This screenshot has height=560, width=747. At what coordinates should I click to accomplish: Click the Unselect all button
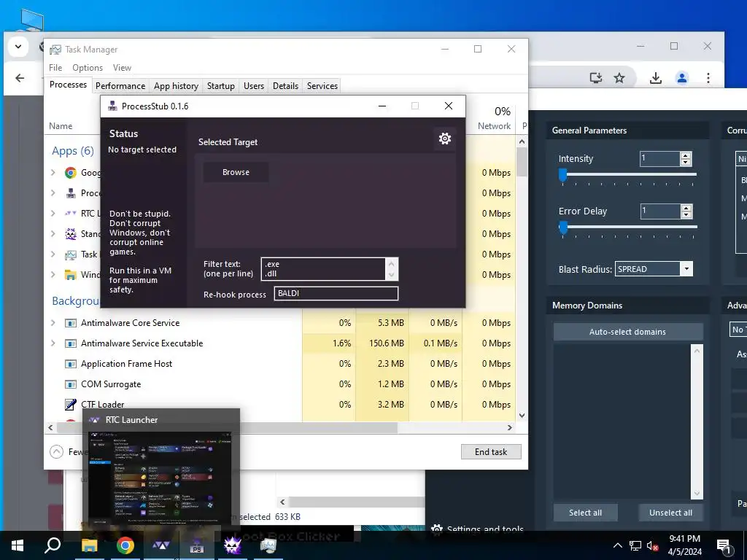pyautogui.click(x=670, y=513)
